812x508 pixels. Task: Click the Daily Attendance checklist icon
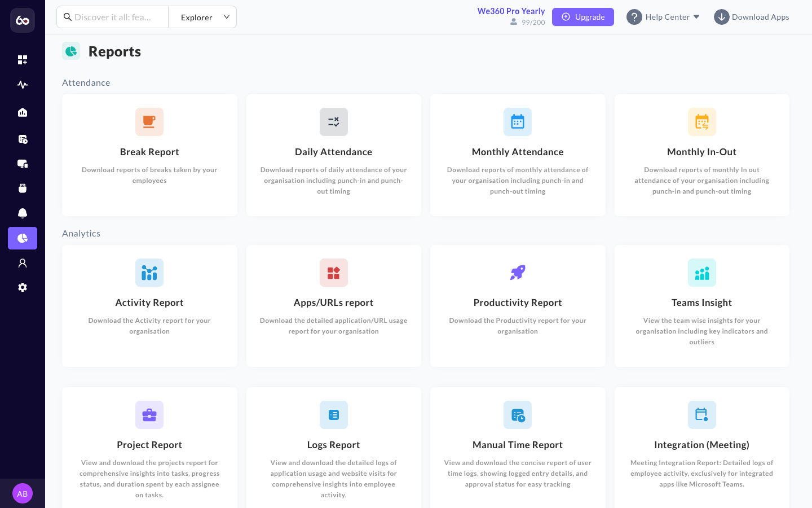tap(334, 122)
